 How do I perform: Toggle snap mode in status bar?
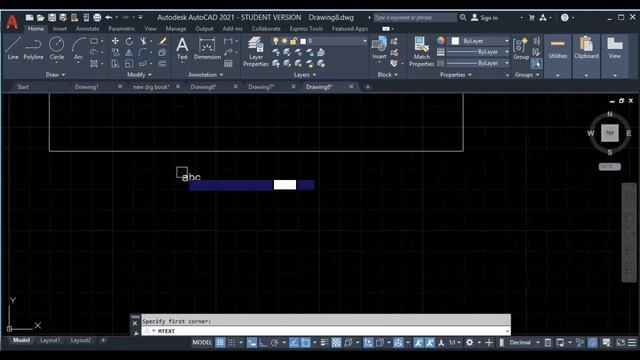pos(231,342)
